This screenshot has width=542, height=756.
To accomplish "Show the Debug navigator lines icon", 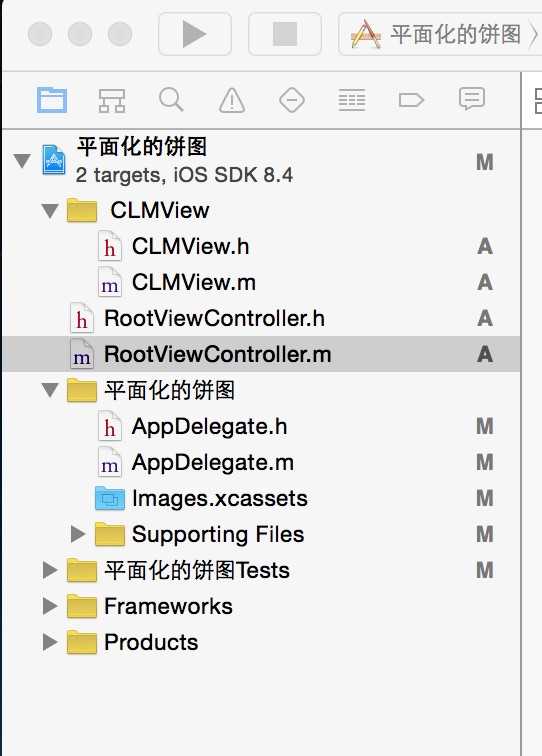I will pos(352,100).
